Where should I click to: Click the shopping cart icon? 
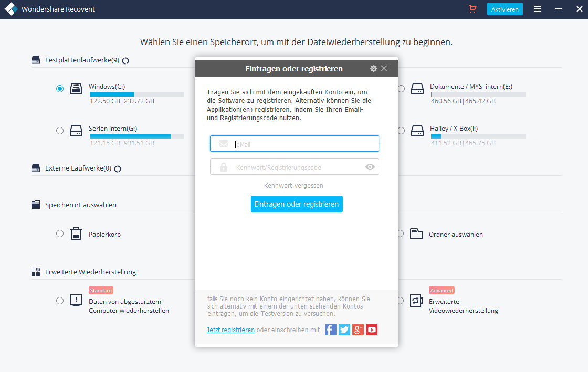coord(472,9)
